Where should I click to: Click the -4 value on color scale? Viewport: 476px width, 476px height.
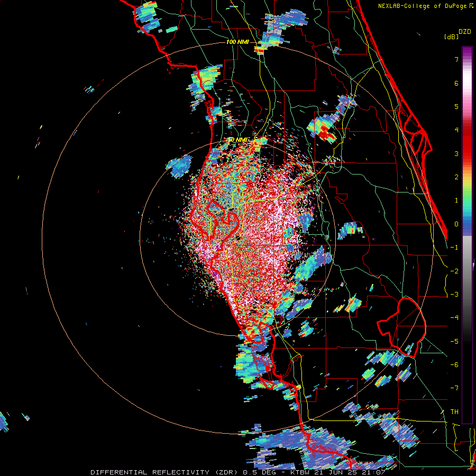(454, 318)
